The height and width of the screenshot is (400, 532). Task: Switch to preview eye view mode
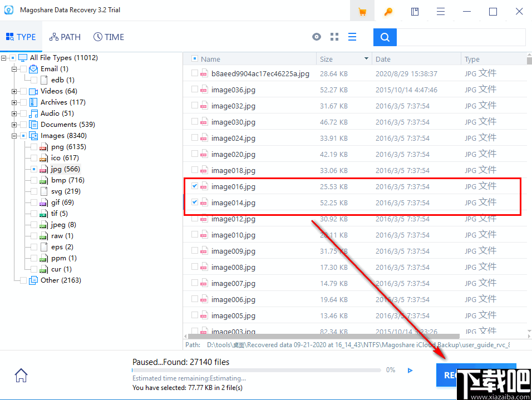(317, 37)
